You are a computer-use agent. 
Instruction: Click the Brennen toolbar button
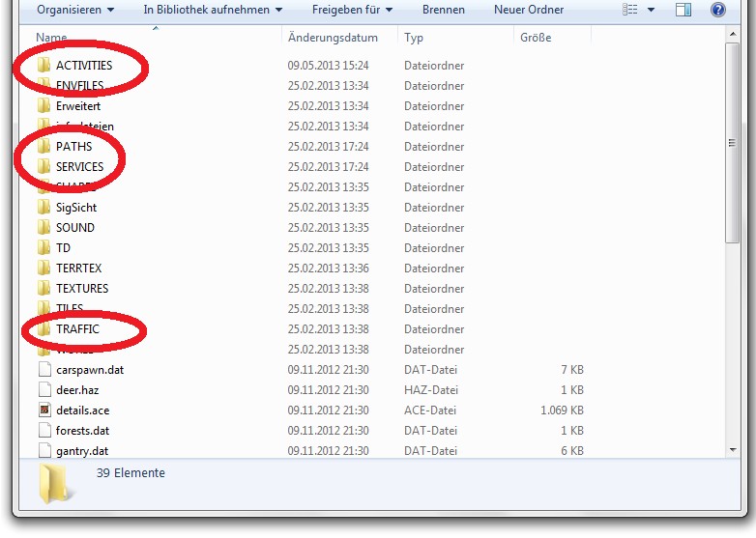pyautogui.click(x=443, y=10)
